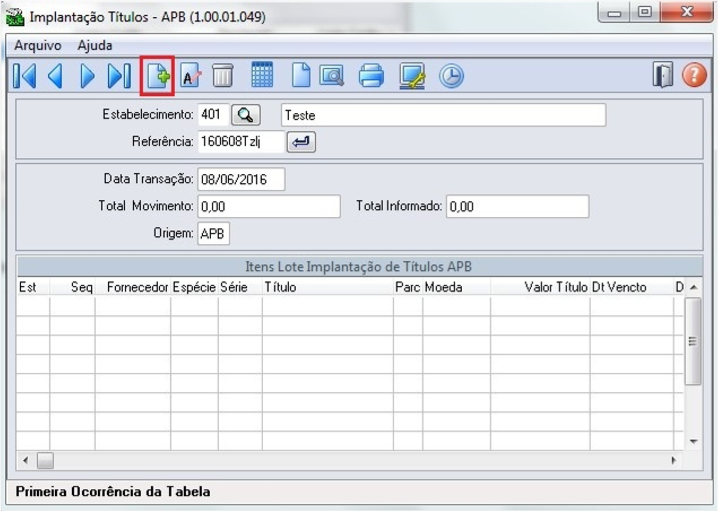Go to next record arrow

pos(87,76)
